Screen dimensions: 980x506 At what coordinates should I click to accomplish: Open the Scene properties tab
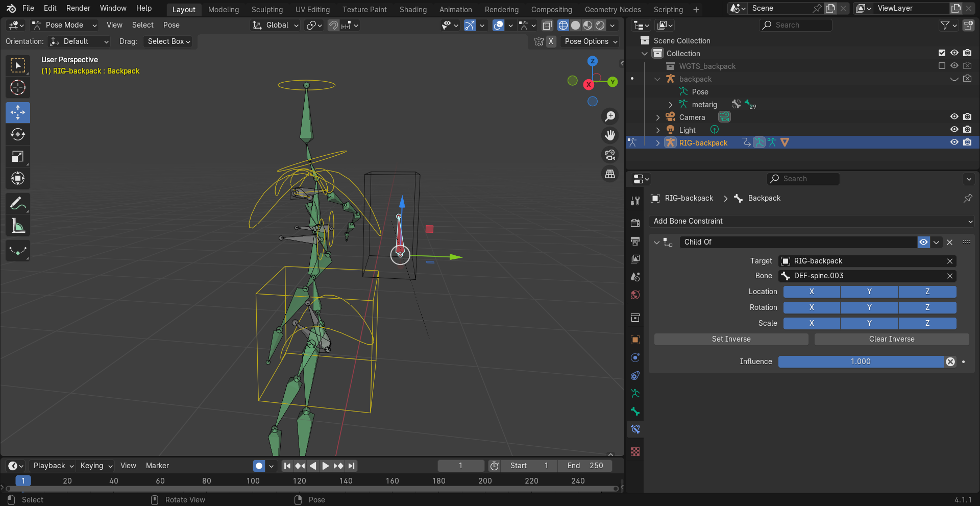point(635,277)
